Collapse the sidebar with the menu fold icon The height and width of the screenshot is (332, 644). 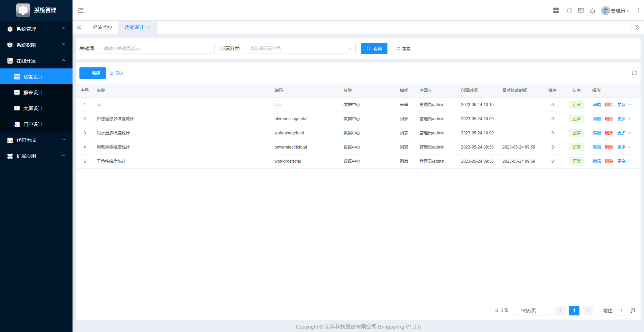(81, 10)
